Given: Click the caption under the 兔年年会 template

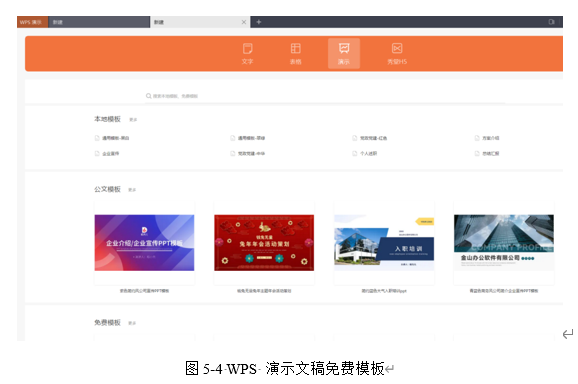Looking at the screenshot, I should [x=264, y=291].
